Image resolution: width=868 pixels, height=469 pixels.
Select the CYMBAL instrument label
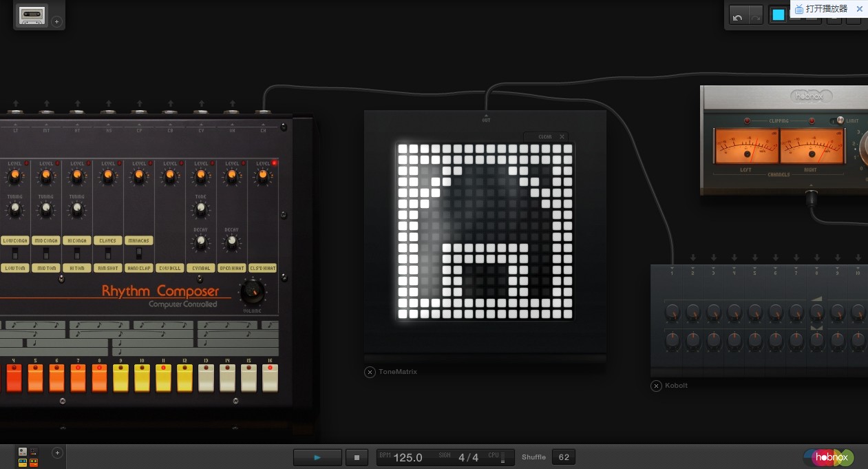click(x=201, y=268)
